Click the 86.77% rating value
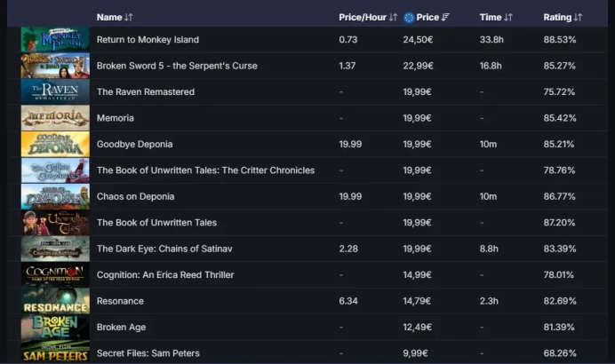This screenshot has height=364, width=615. point(559,196)
